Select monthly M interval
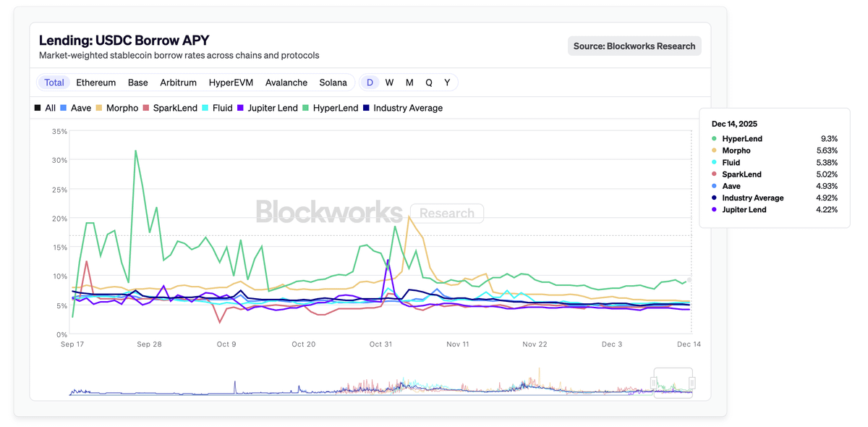Image resolution: width=868 pixels, height=427 pixels. click(x=409, y=83)
